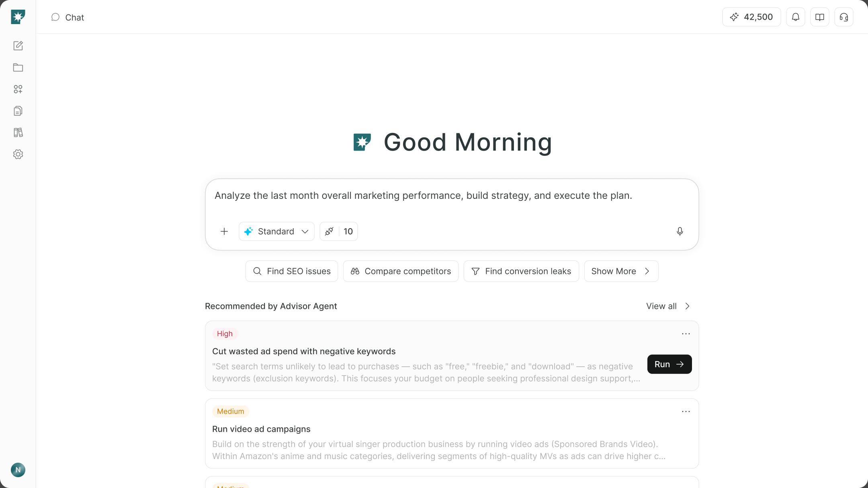Click into the prompt text field
Screen dimensions: 868x488
[452, 201]
